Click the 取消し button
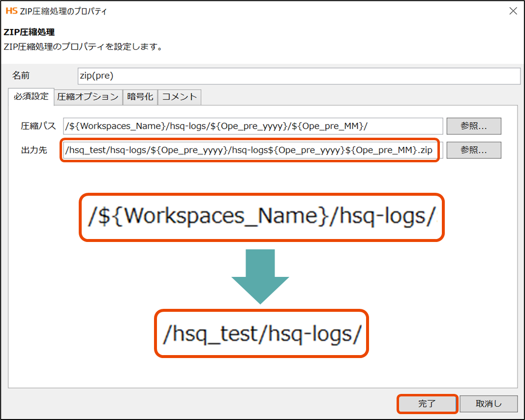This screenshot has width=525, height=420. (489, 404)
